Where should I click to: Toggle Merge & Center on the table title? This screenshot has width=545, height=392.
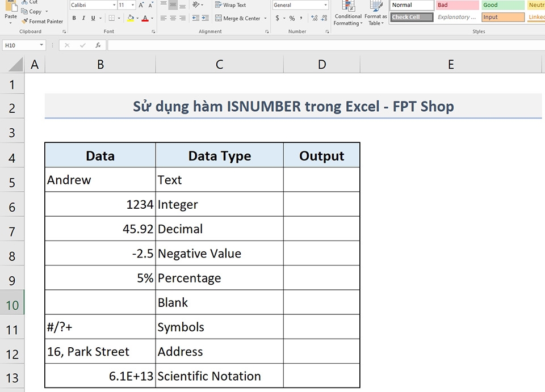click(x=238, y=18)
